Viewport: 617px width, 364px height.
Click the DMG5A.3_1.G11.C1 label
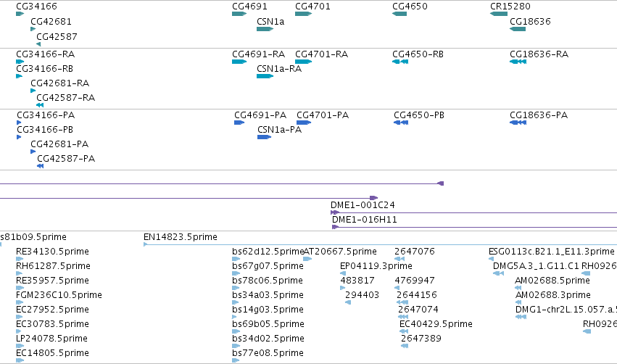pyautogui.click(x=536, y=266)
